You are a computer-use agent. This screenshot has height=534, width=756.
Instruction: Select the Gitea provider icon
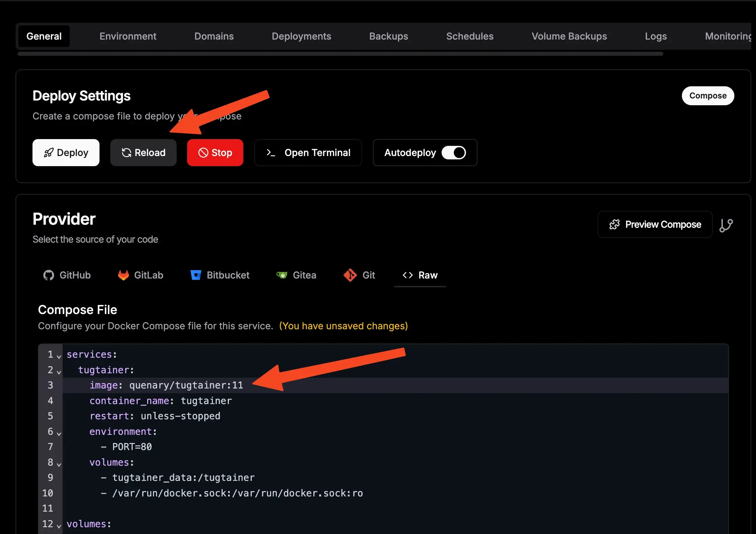pyautogui.click(x=282, y=275)
